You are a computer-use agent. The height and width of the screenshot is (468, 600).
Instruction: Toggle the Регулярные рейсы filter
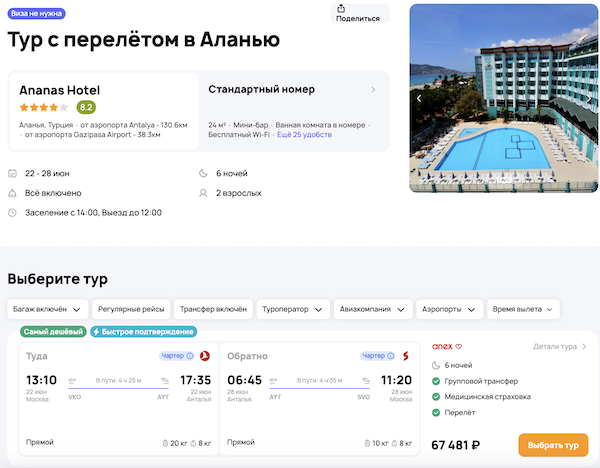131,309
